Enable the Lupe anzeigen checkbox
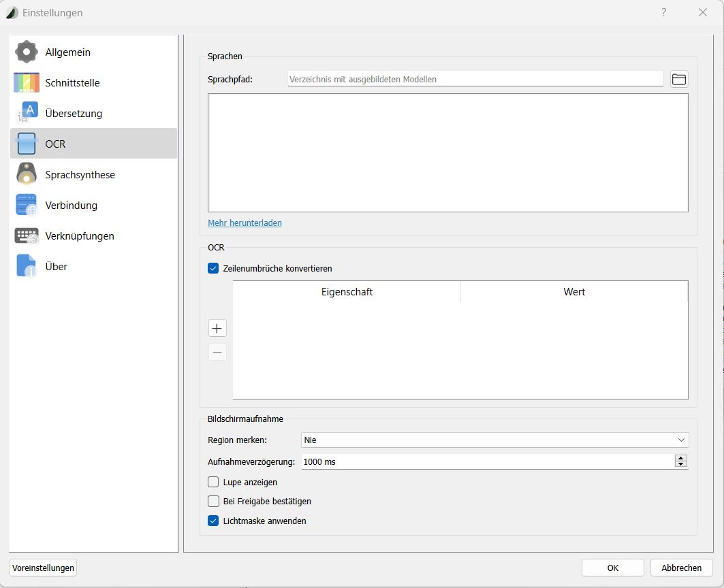This screenshot has height=588, width=724. (x=213, y=482)
